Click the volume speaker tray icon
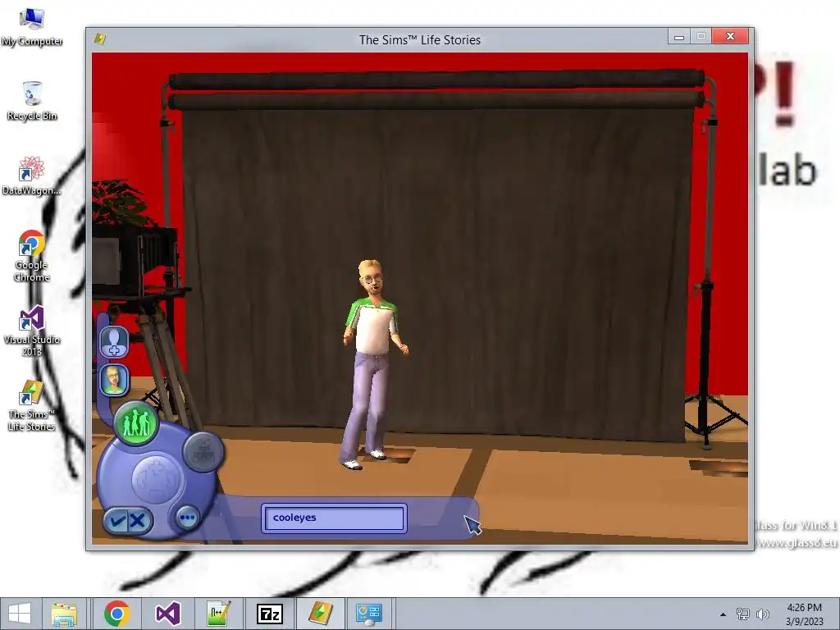The image size is (840, 630). [x=762, y=614]
